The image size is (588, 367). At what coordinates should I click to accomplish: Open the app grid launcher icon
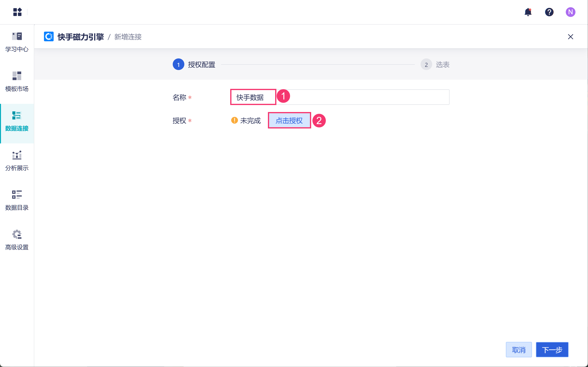[x=17, y=12]
